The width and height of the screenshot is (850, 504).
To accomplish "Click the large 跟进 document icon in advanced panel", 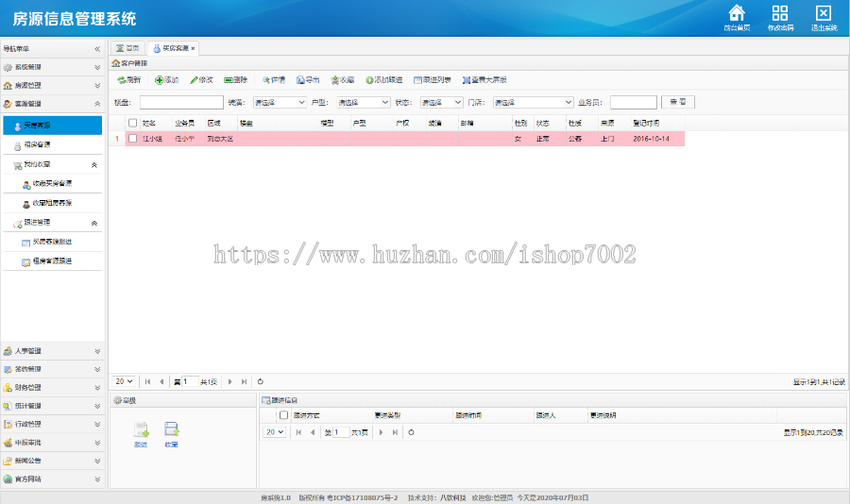I will pyautogui.click(x=141, y=429).
